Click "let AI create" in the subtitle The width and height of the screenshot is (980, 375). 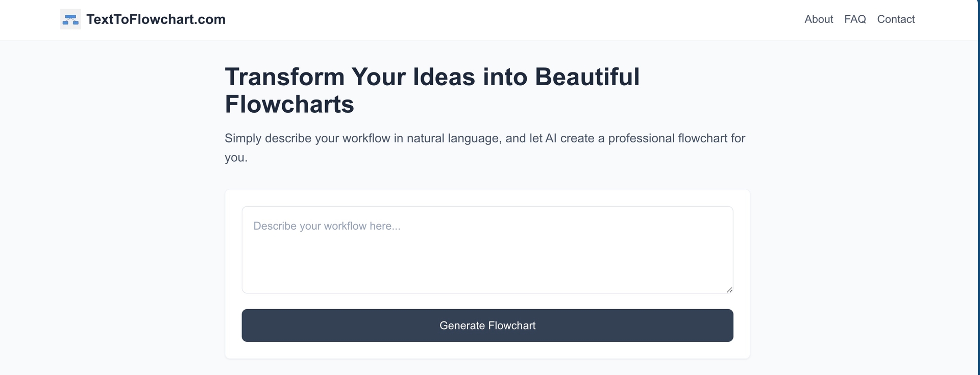coord(561,138)
